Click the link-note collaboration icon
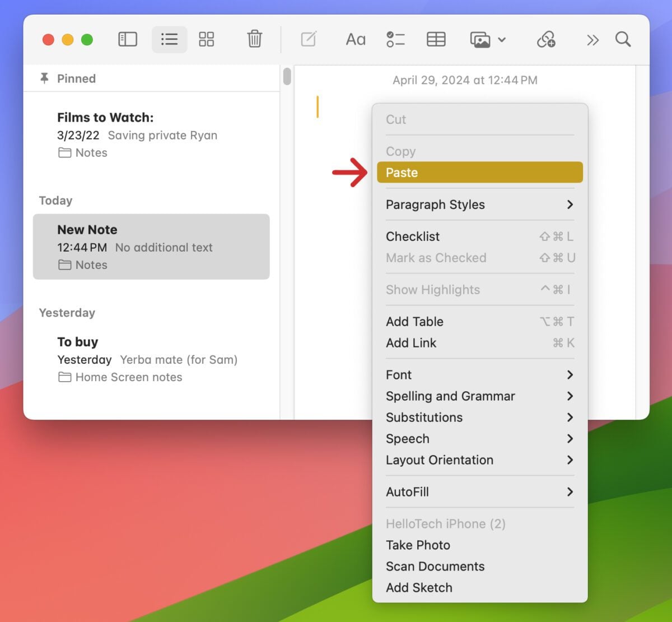 point(546,39)
